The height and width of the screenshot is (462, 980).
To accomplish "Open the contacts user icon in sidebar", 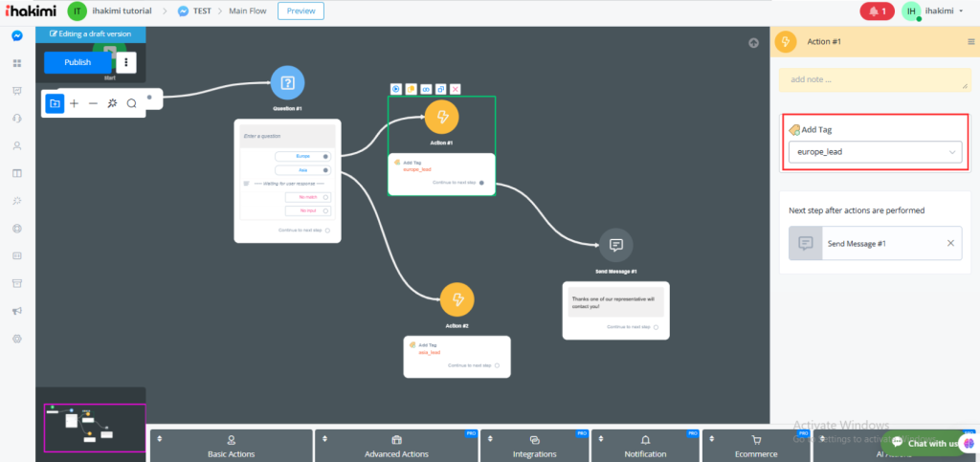I will (17, 146).
